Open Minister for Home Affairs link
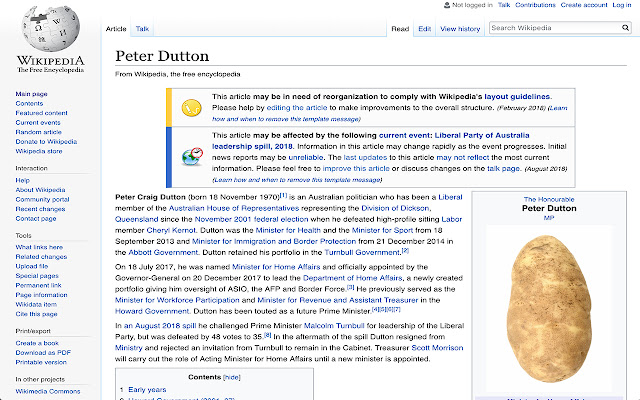Screen dimensions: 640x400 click(276, 267)
